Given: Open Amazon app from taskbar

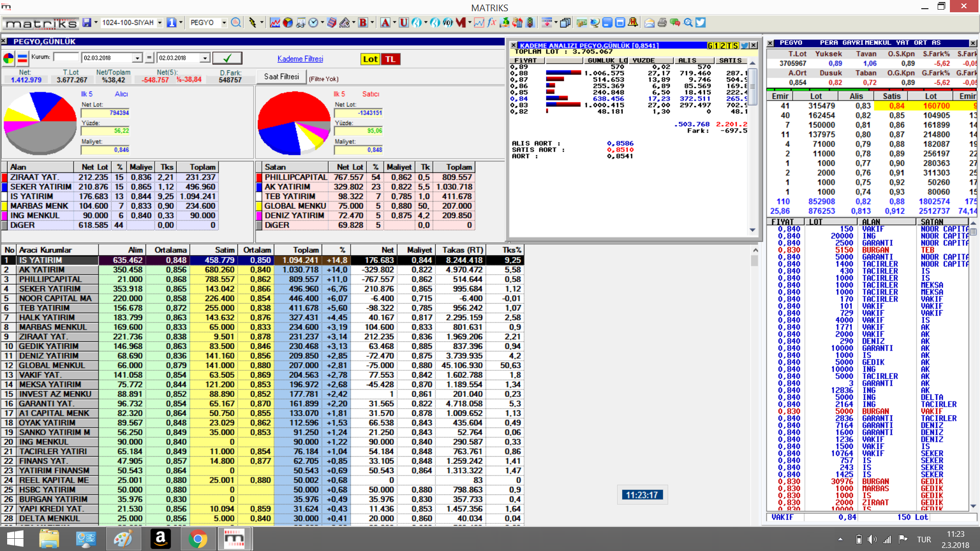Looking at the screenshot, I should (160, 539).
